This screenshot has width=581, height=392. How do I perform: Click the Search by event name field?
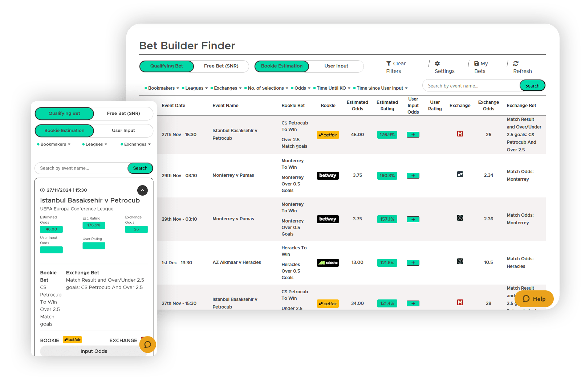point(468,86)
